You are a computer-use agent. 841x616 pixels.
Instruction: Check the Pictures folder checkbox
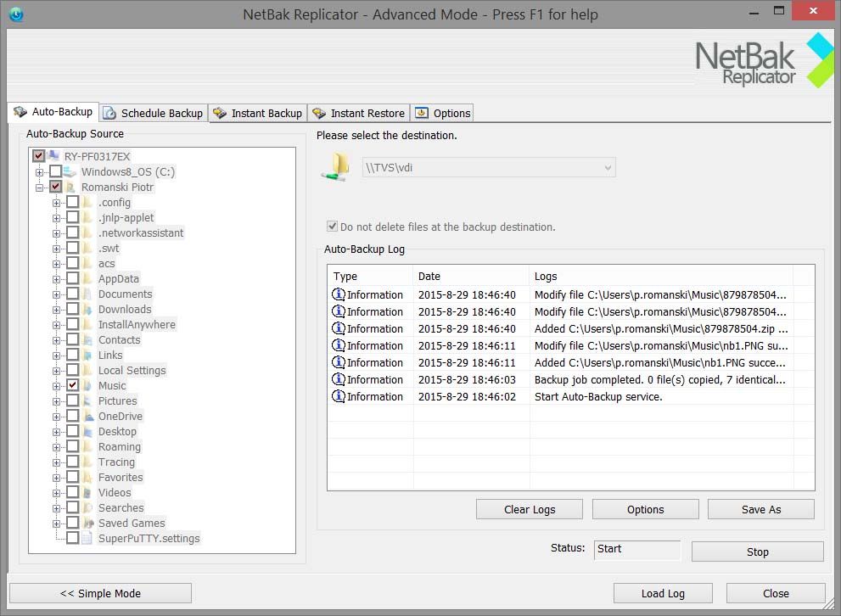pos(72,400)
